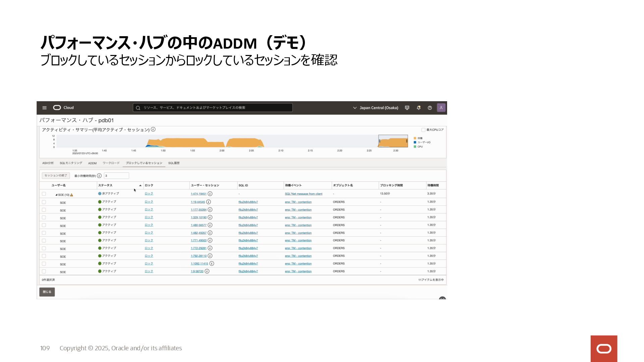The height and width of the screenshot is (362, 644).
Task: Open SQL ID link in the 1:19,44545 row
Action: point(248,202)
